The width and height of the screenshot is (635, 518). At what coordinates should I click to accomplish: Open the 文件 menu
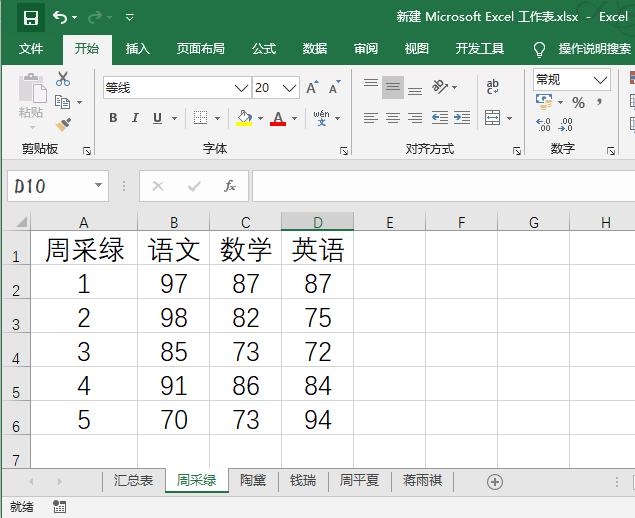30,49
